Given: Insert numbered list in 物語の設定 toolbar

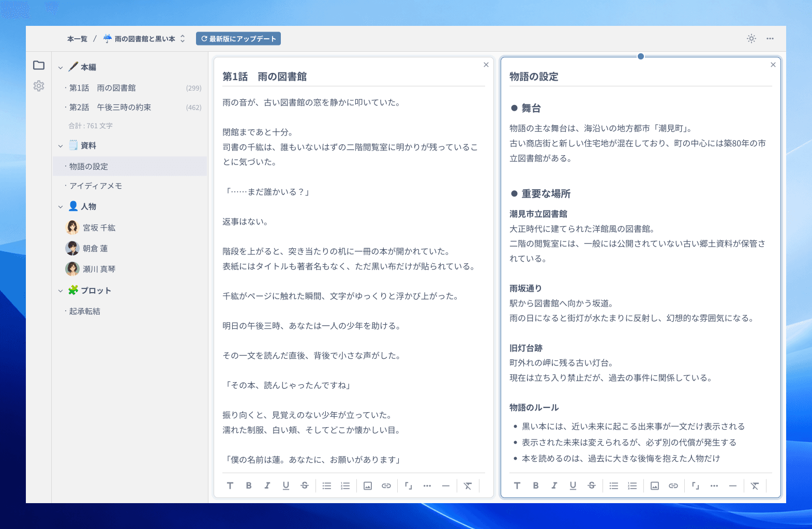Looking at the screenshot, I should (633, 486).
